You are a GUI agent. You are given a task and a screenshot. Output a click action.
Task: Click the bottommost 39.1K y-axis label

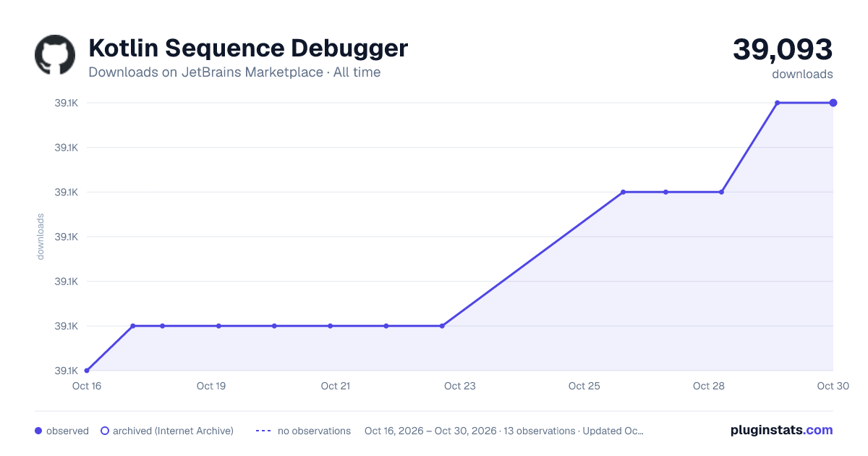coord(67,371)
